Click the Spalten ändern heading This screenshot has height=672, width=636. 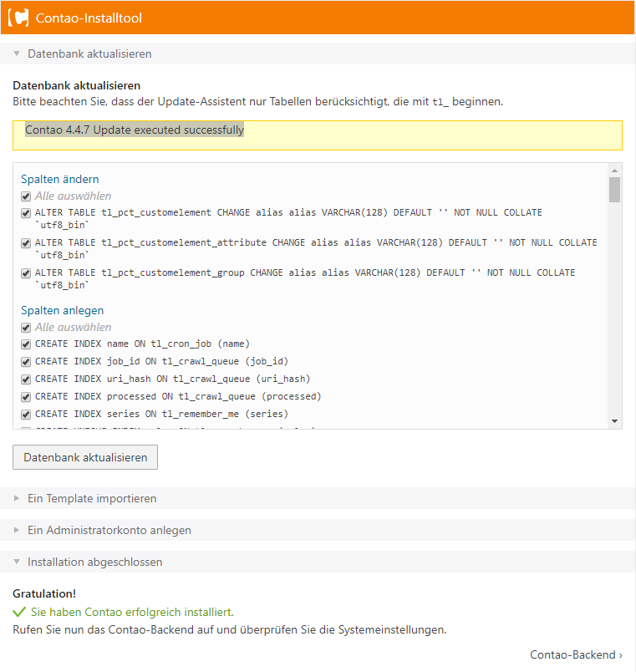60,179
